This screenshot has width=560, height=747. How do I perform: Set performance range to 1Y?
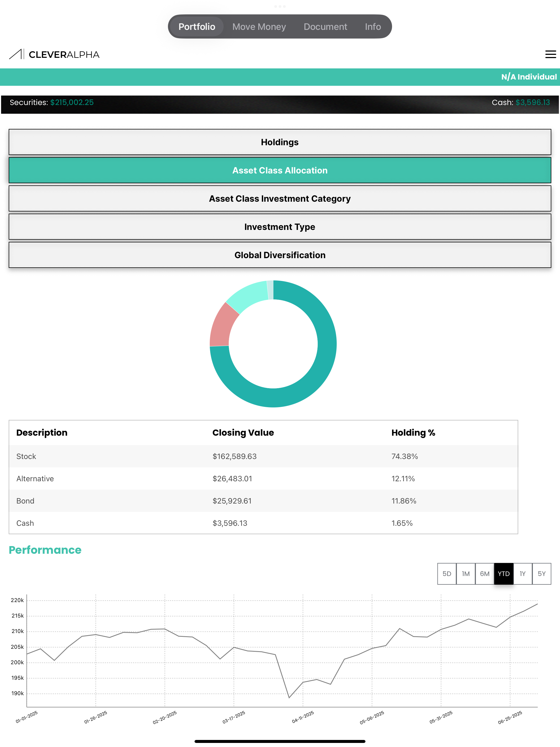coord(523,574)
